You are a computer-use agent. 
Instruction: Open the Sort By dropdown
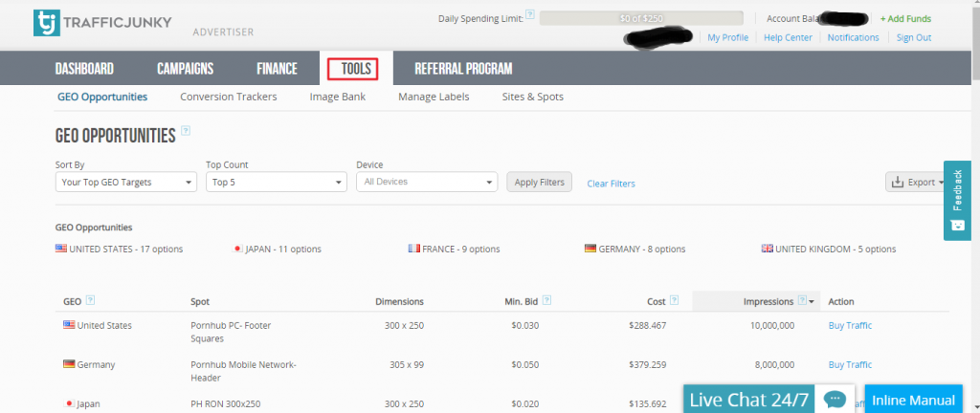(126, 182)
